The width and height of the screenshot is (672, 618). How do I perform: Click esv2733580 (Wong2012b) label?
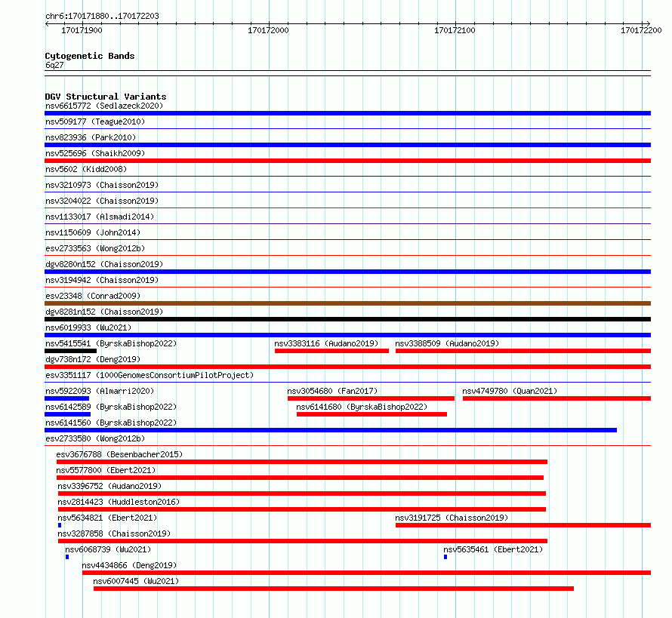coord(95,438)
